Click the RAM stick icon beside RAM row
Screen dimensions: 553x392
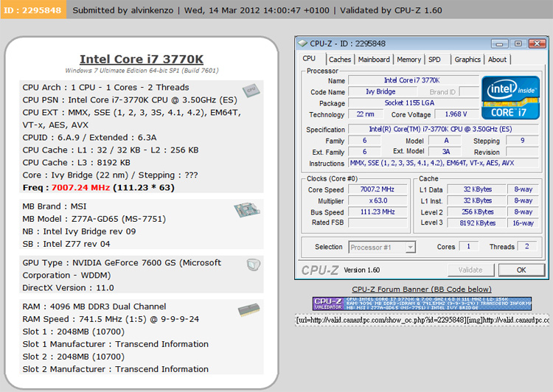click(249, 309)
